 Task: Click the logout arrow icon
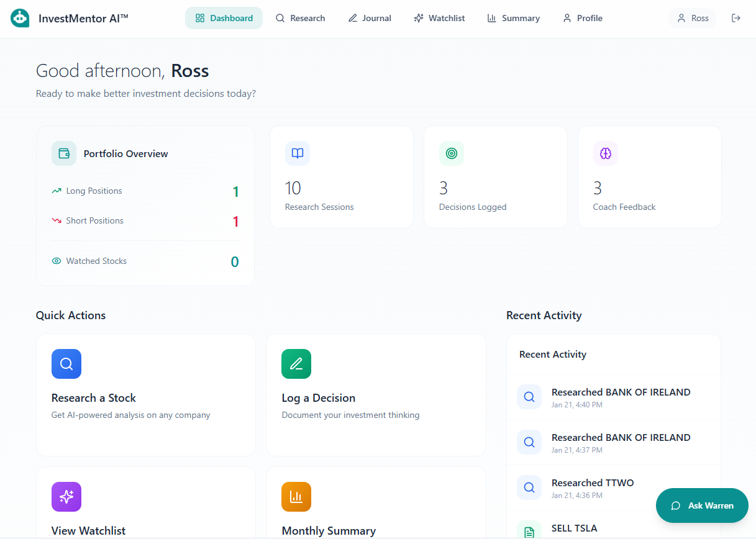pos(736,18)
